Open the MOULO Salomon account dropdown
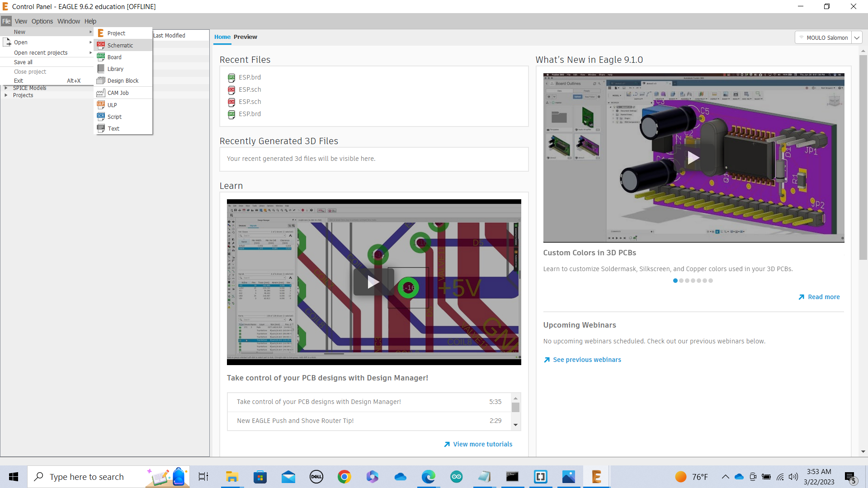 tap(857, 38)
